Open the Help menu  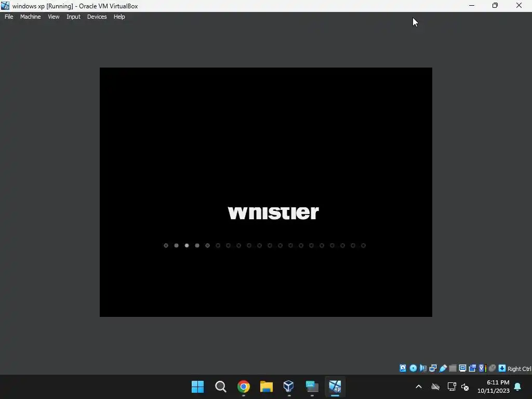point(119,17)
